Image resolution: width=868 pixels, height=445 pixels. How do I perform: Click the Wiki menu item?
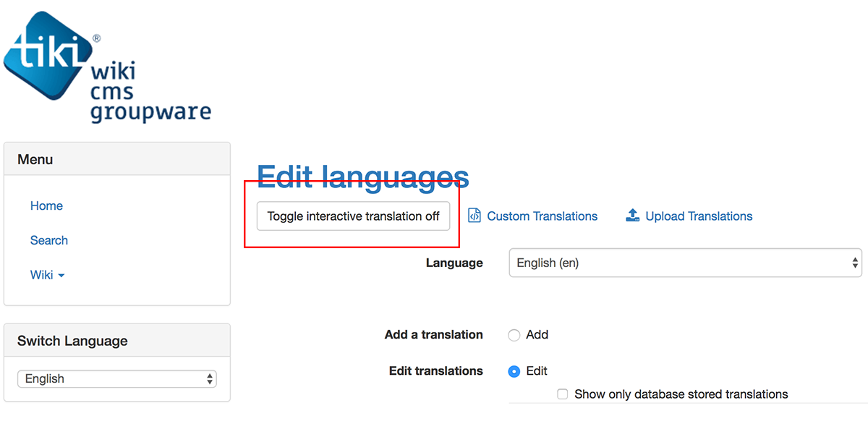(x=42, y=275)
